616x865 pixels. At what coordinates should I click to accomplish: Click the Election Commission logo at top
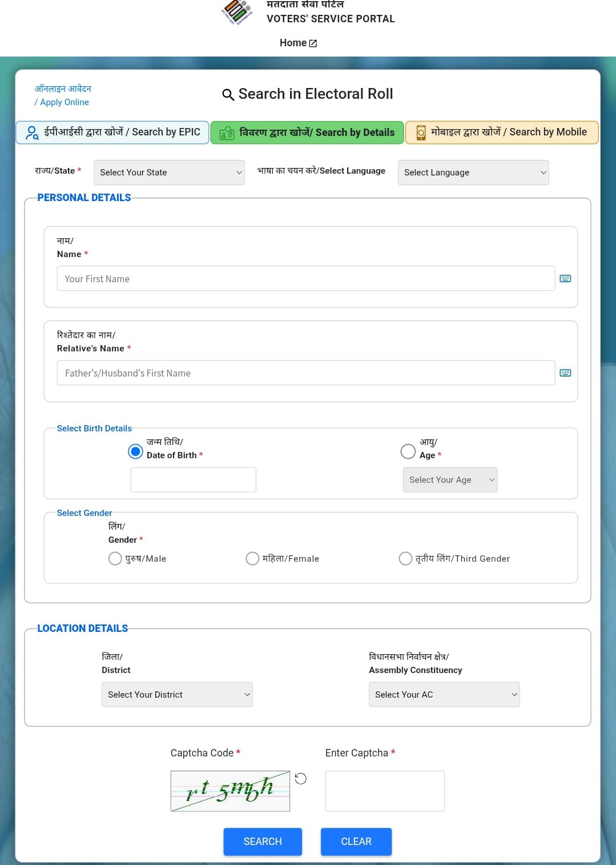pos(237,11)
